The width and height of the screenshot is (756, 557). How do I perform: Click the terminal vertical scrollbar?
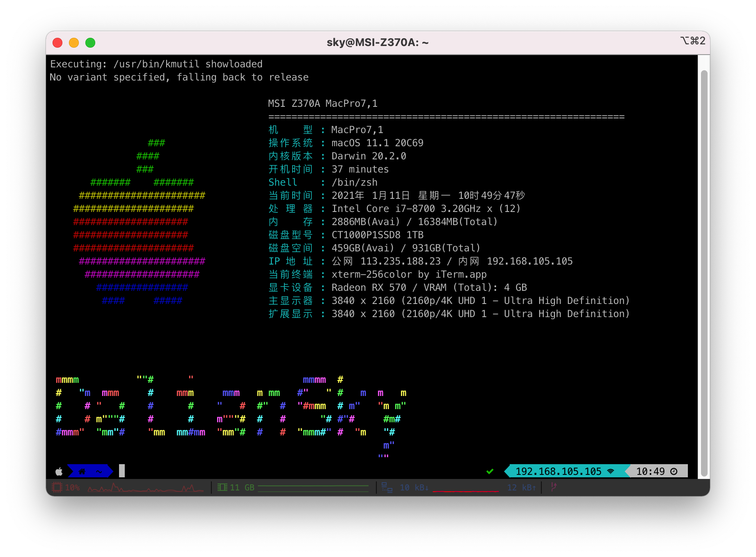(x=704, y=273)
